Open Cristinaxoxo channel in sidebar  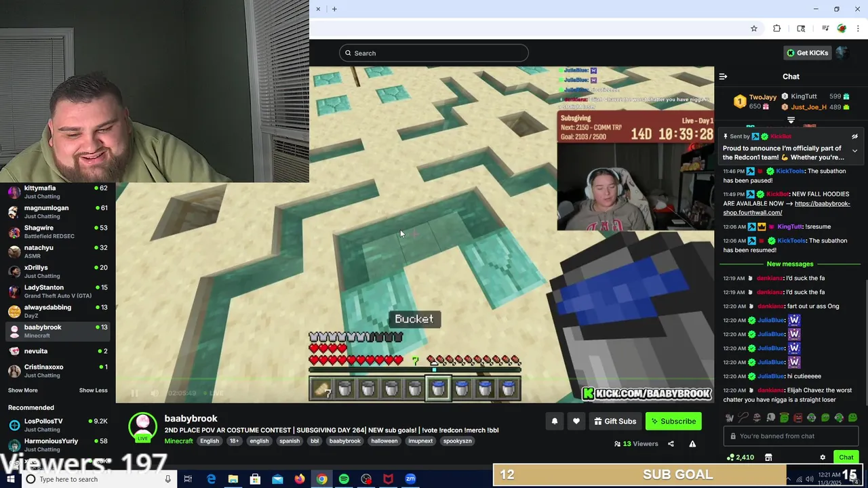point(58,371)
